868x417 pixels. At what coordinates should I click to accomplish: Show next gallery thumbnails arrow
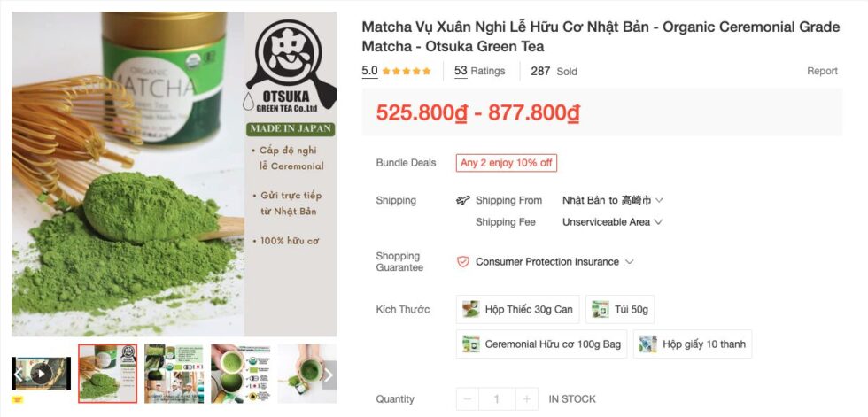click(x=329, y=375)
